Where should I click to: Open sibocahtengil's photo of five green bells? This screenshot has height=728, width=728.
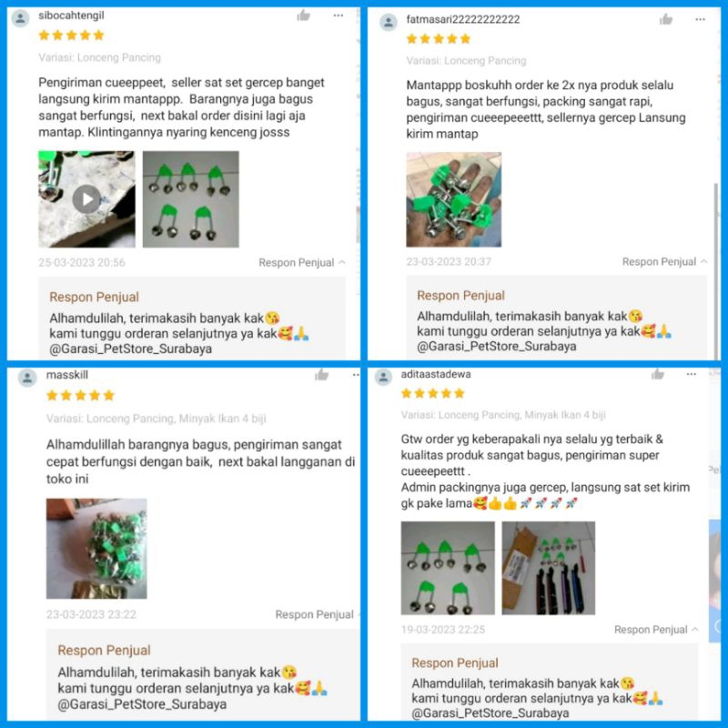coord(191,199)
